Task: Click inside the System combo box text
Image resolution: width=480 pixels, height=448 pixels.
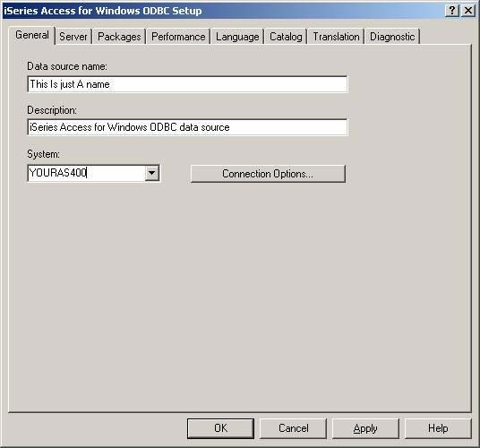Action: [86, 173]
